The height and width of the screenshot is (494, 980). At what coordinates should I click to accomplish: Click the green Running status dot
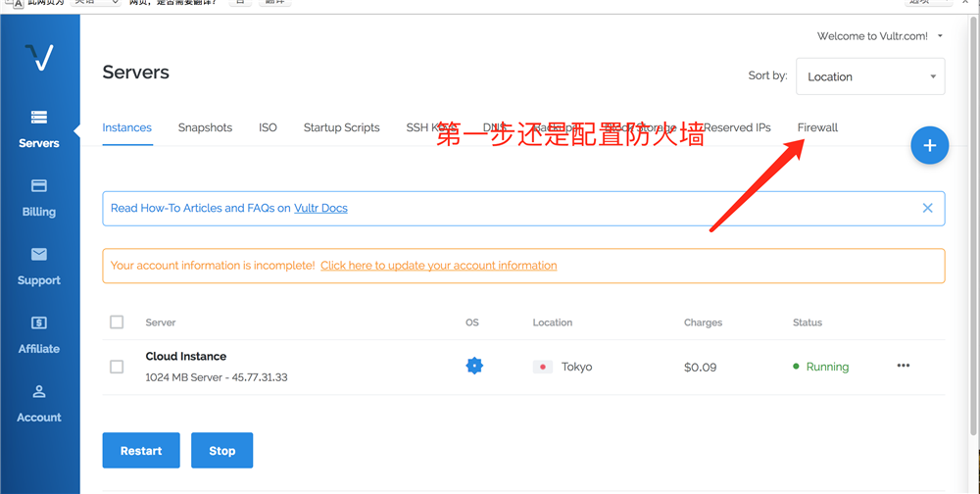pyautogui.click(x=796, y=367)
